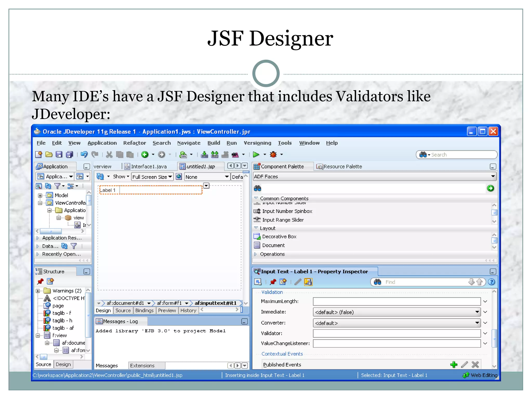Viewport: 532px width, 399px height.
Task: Click the green Run arrow icon
Action: coord(256,155)
